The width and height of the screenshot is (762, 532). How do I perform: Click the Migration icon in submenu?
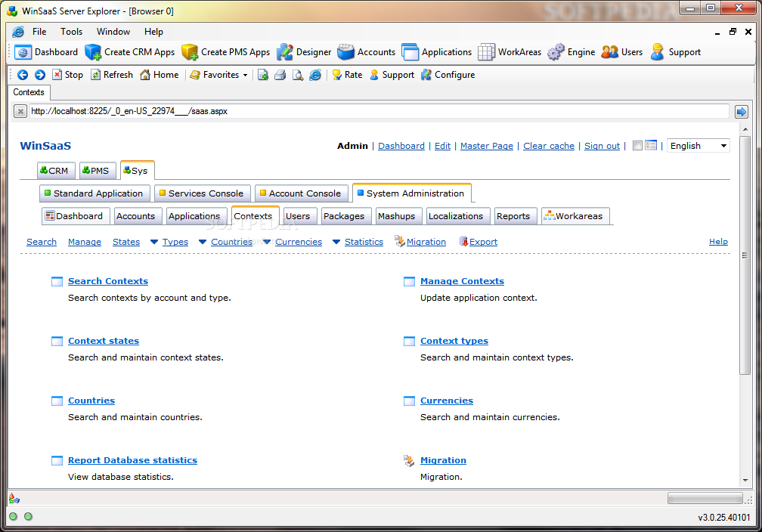[x=399, y=241]
